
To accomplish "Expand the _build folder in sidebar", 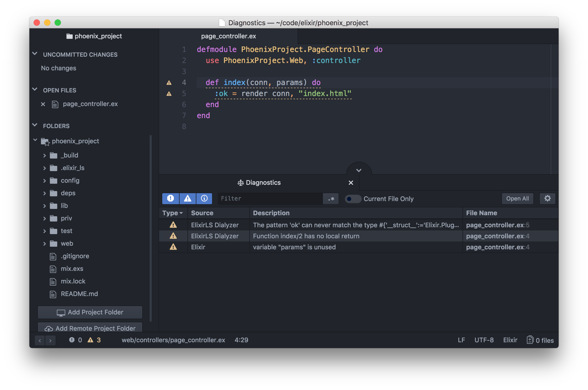I will click(x=44, y=154).
